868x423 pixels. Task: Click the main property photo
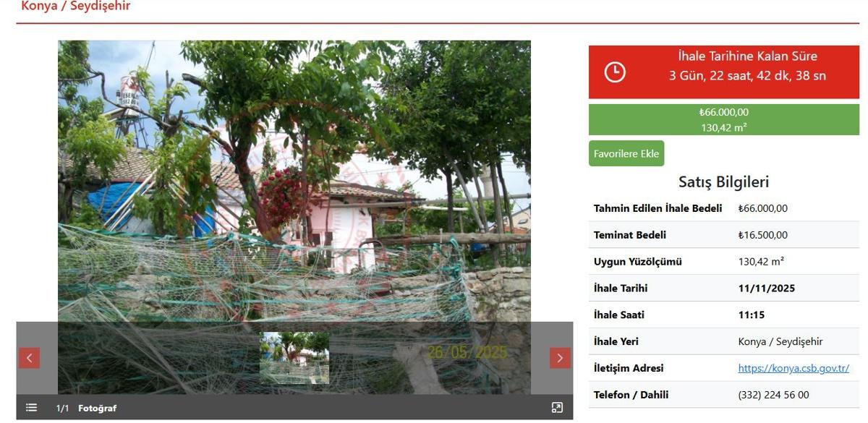294,181
